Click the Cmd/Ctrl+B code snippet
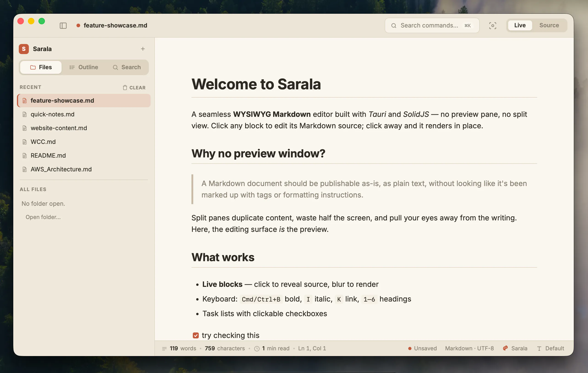Viewport: 588px width, 373px height. pos(261,299)
